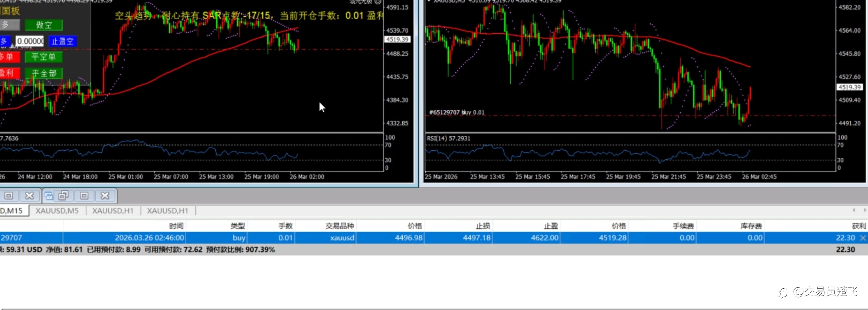Click the current price 4519.28 cell
This screenshot has height=310, width=868.
coord(613,238)
